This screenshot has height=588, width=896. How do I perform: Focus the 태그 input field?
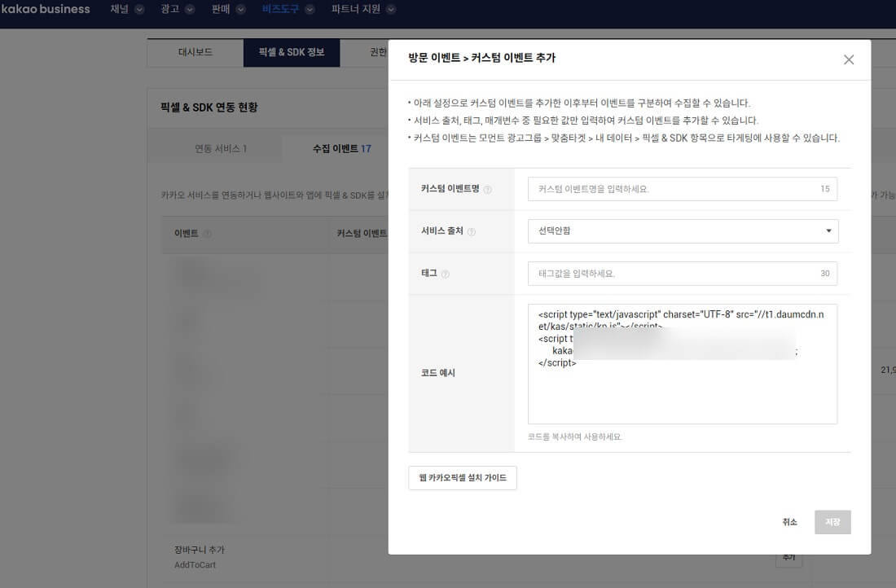tap(683, 274)
